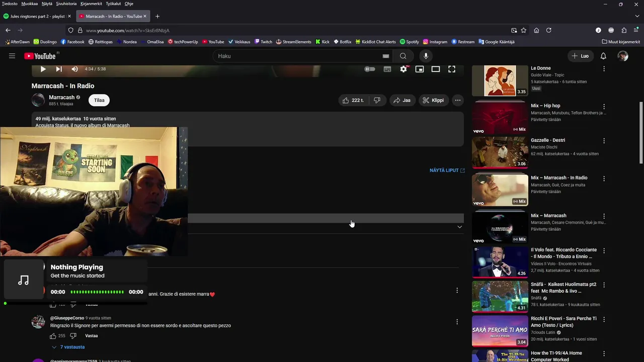
Task: Dislike the @GiuseppeCorso comment
Action: (x=73, y=336)
